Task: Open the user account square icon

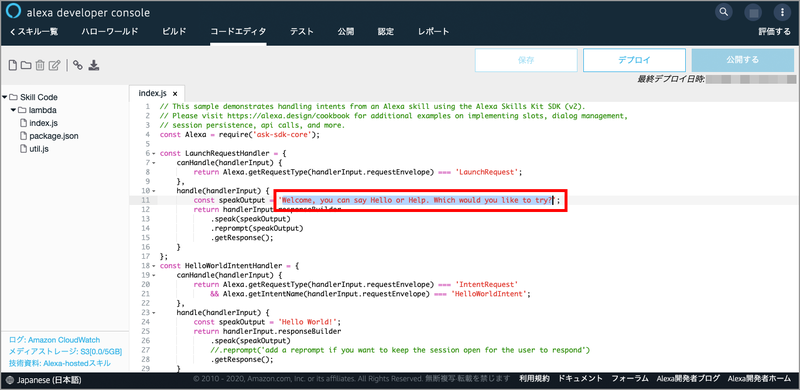Action: [753, 12]
